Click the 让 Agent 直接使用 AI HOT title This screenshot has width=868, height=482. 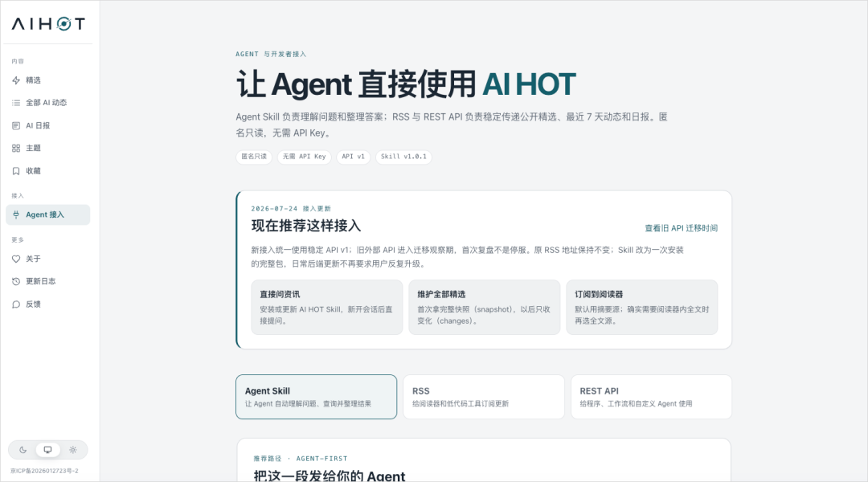[406, 84]
